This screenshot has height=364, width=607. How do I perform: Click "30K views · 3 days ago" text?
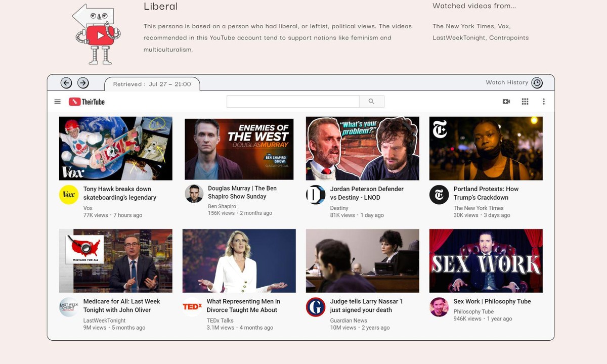482,215
